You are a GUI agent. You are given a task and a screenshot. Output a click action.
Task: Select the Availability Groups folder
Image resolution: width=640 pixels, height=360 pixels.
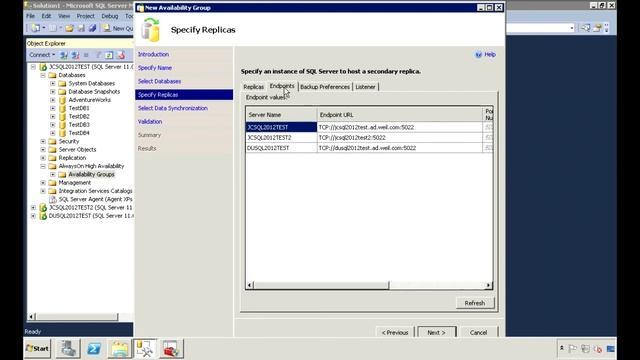[91, 174]
